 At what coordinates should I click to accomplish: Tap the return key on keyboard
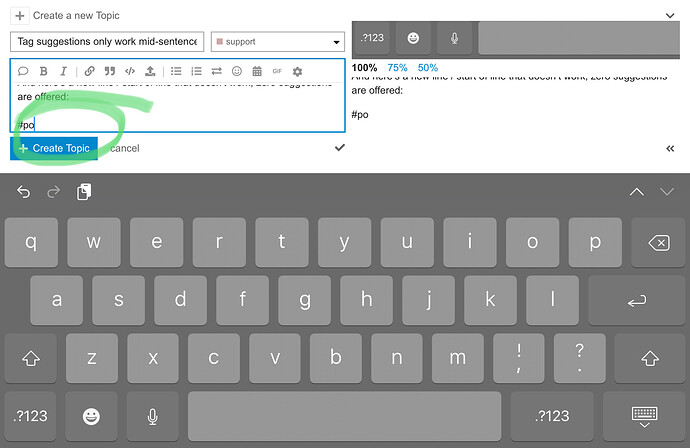pos(636,301)
